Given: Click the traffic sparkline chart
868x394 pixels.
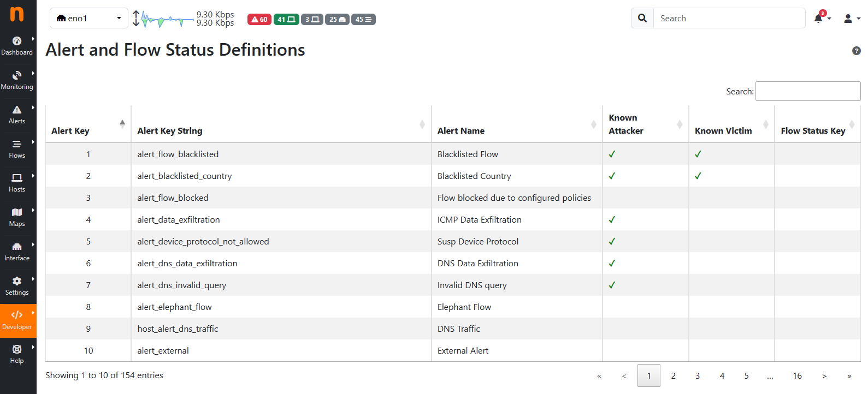Looking at the screenshot, I should [167, 20].
